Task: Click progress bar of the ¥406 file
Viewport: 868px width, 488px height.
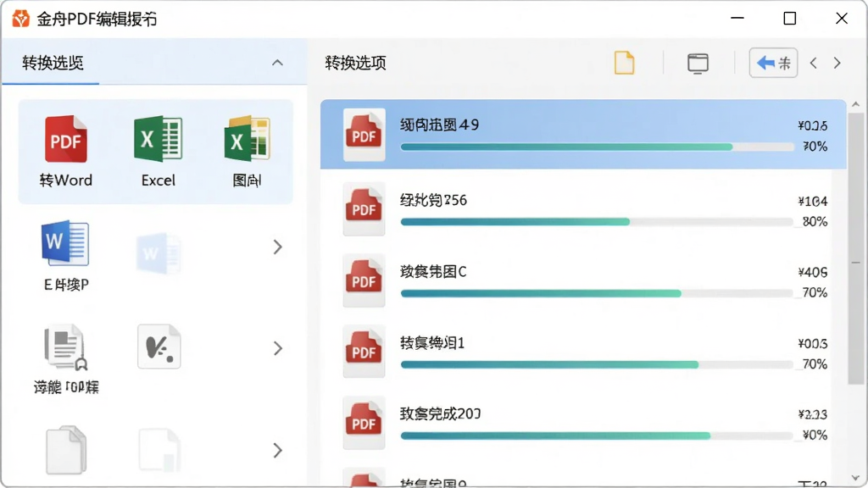Action: 597,293
